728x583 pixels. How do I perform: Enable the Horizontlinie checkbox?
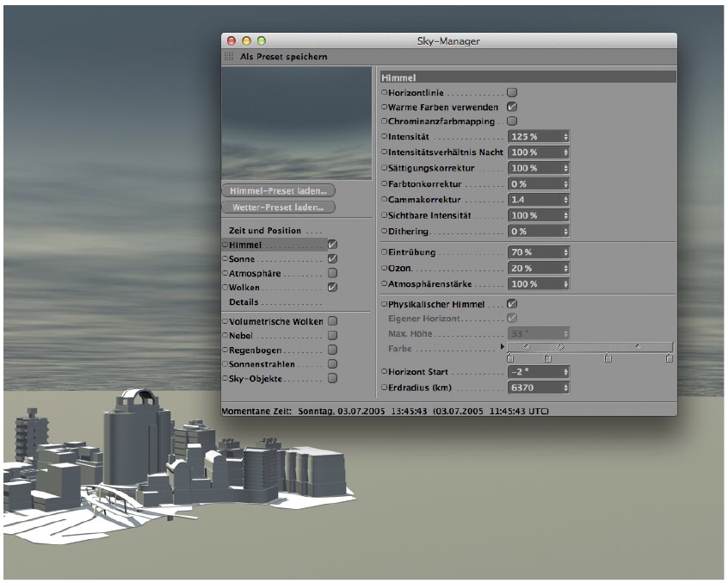512,92
